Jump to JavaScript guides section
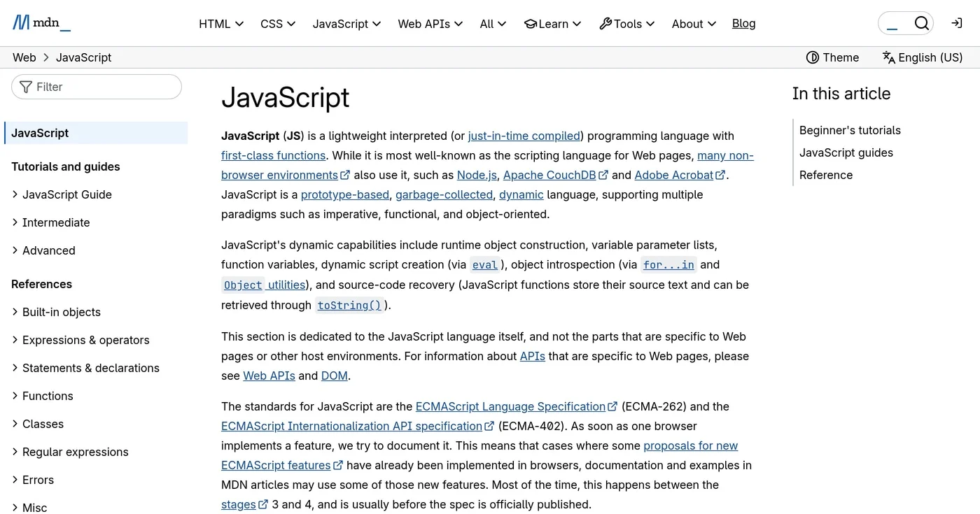The image size is (980, 514). coord(846,152)
